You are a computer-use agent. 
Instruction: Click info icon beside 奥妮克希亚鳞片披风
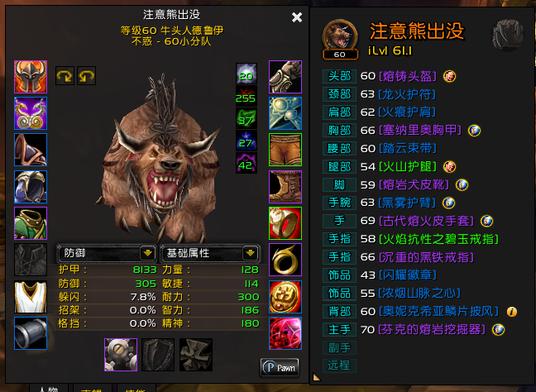[x=511, y=312]
